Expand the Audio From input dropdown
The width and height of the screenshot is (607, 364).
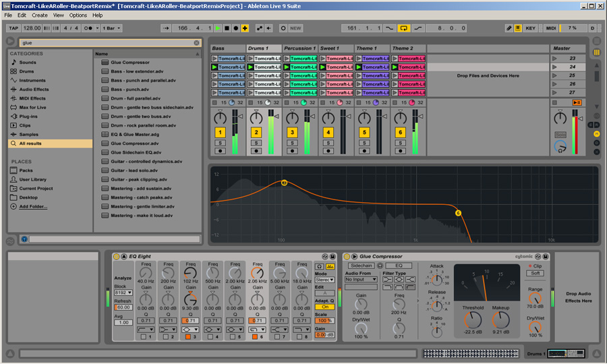pyautogui.click(x=361, y=279)
